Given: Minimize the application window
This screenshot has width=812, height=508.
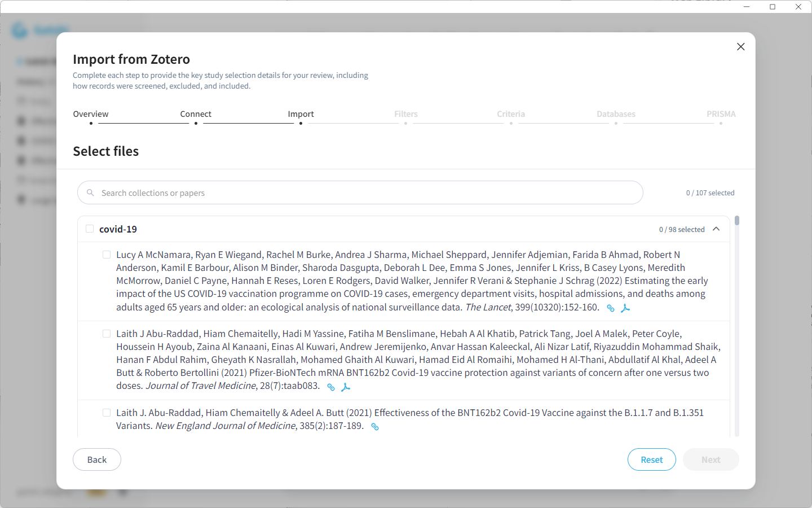Looking at the screenshot, I should tap(747, 7).
